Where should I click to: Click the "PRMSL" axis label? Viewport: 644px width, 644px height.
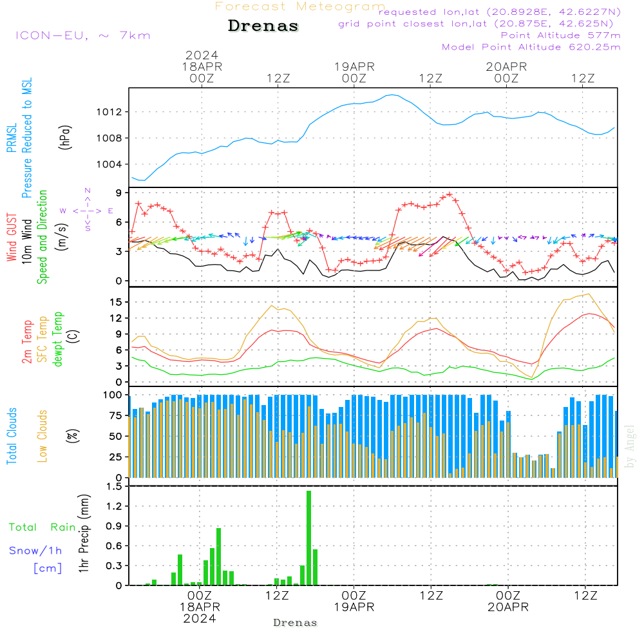[x=12, y=137]
